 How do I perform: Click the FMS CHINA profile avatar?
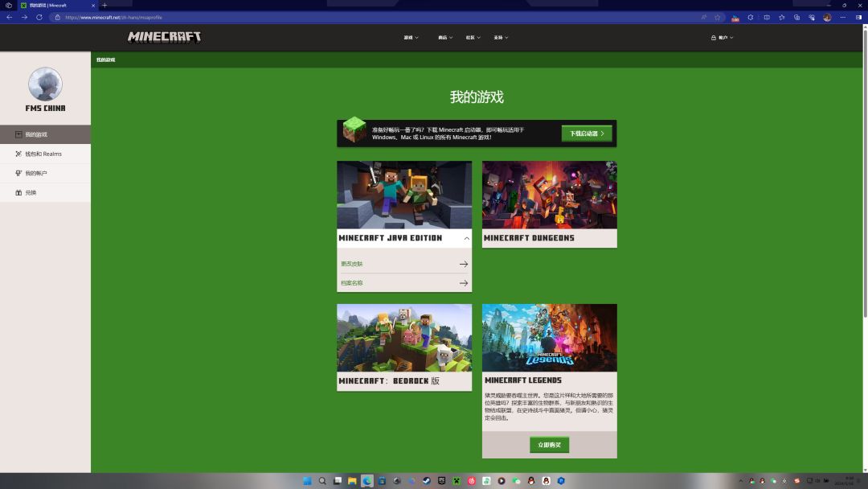pos(45,84)
